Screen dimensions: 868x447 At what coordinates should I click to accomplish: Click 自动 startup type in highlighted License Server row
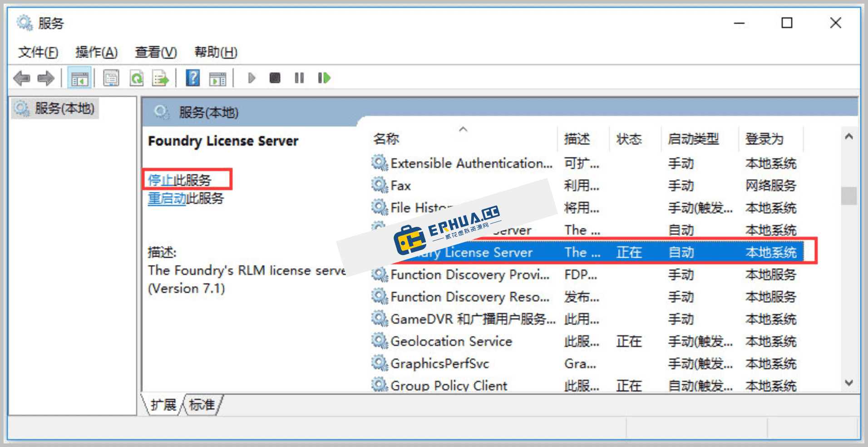[x=681, y=252]
